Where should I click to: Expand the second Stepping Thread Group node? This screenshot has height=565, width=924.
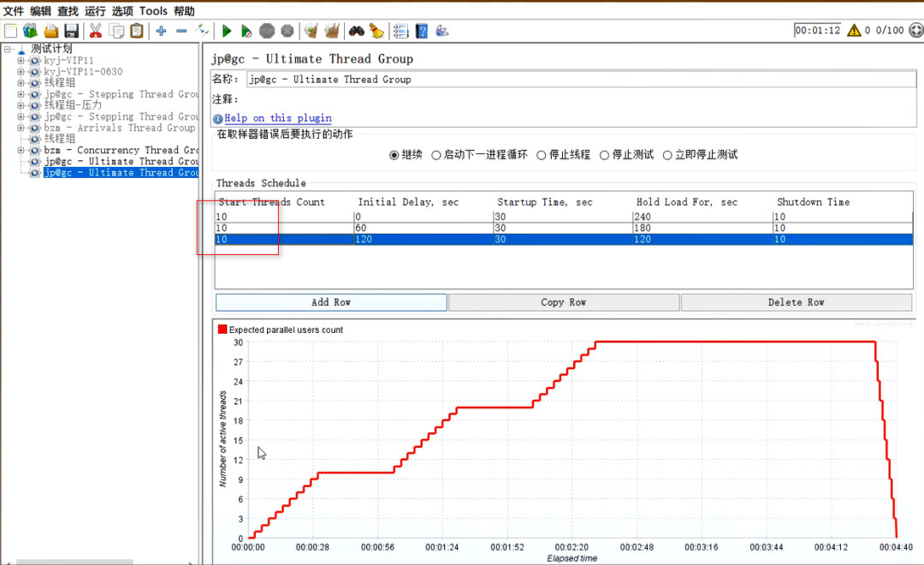point(21,116)
